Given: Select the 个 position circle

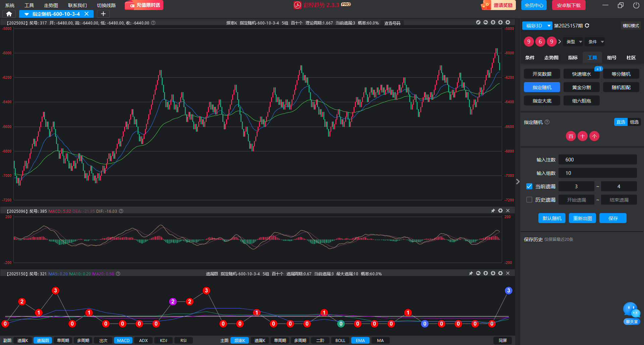Looking at the screenshot, I should (x=594, y=136).
